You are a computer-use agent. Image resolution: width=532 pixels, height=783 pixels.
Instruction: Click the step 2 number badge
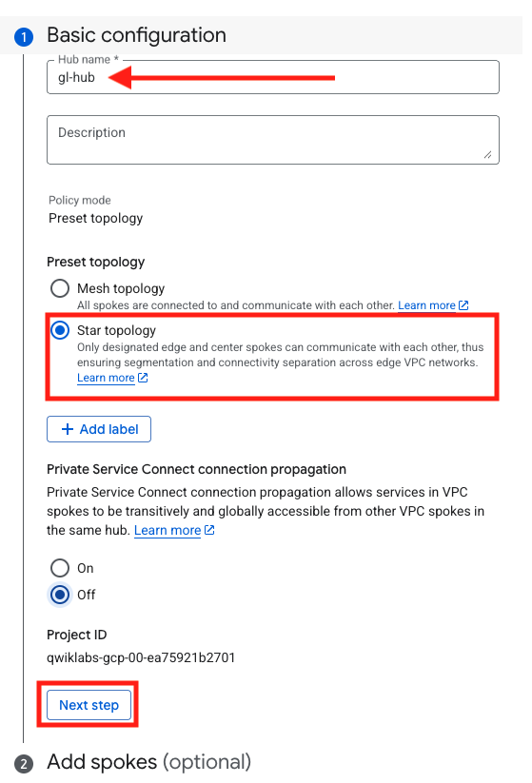[24, 764]
